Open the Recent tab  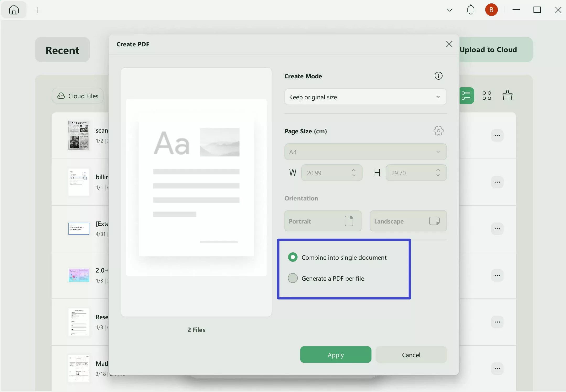[62, 50]
